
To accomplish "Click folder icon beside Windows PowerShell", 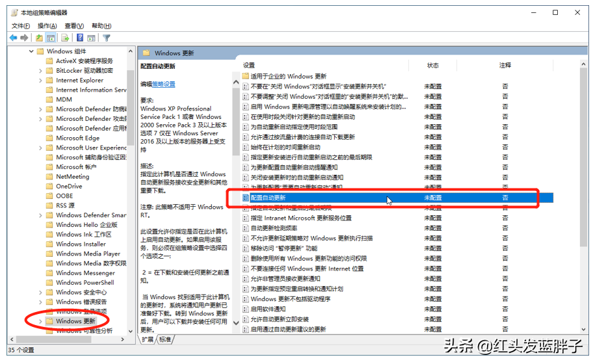I will (x=49, y=282).
